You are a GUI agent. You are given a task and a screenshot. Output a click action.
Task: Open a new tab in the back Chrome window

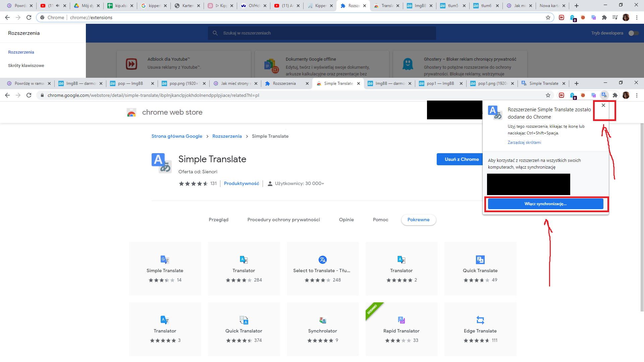577,6
